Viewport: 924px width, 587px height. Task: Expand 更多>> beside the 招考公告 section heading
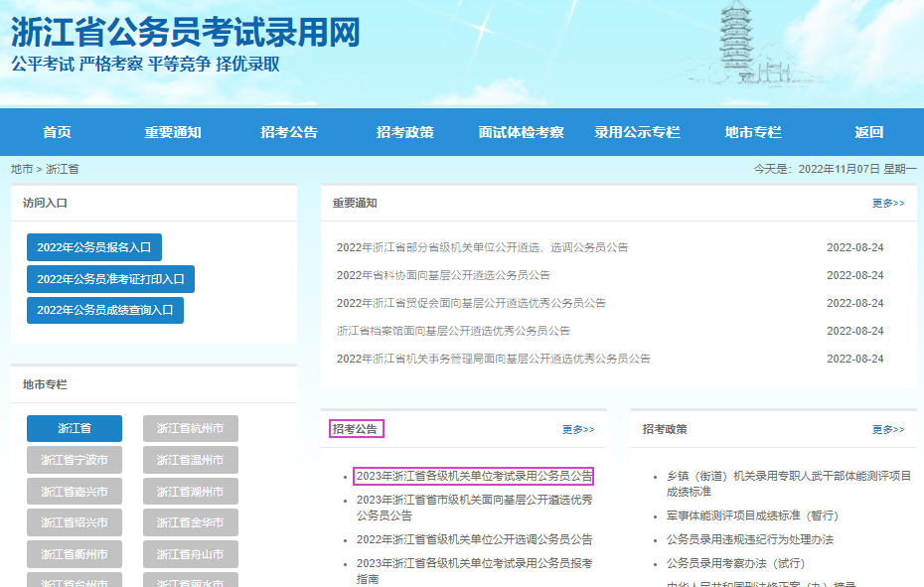577,429
